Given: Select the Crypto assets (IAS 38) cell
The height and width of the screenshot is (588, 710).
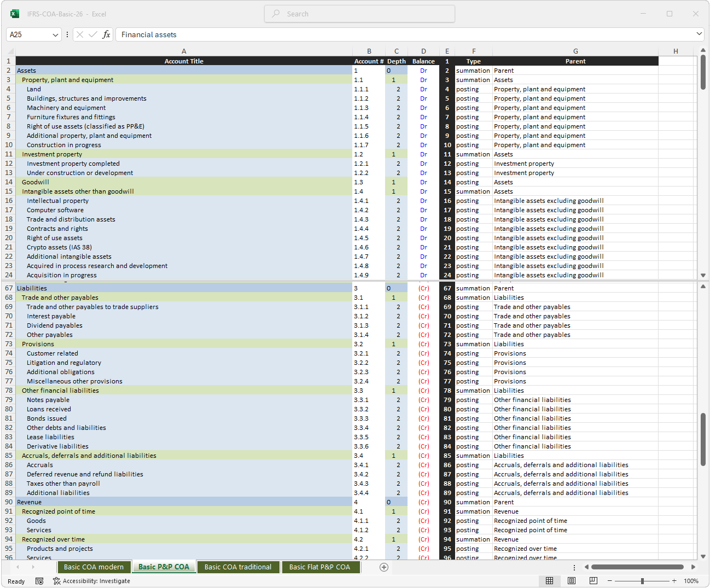Looking at the screenshot, I should [184, 247].
